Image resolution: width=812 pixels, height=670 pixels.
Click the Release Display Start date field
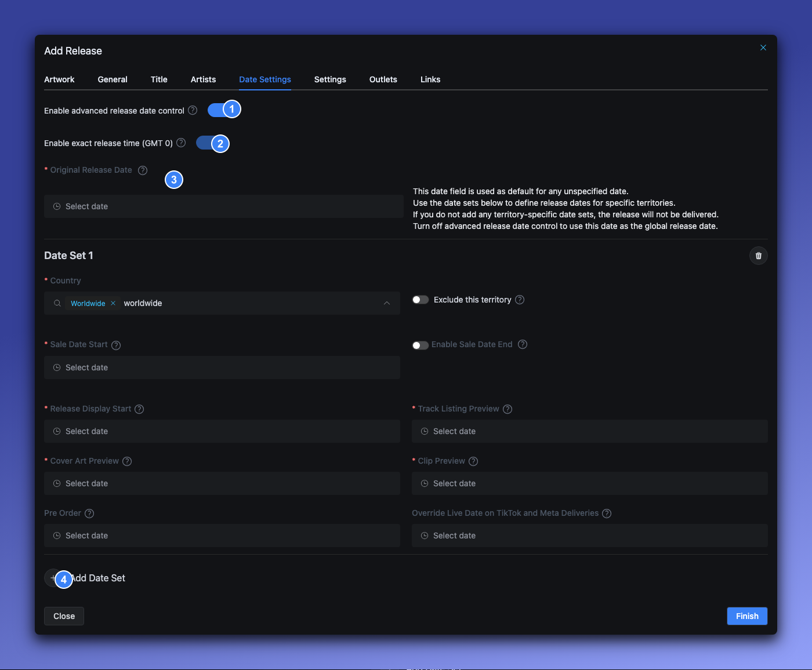(x=222, y=431)
